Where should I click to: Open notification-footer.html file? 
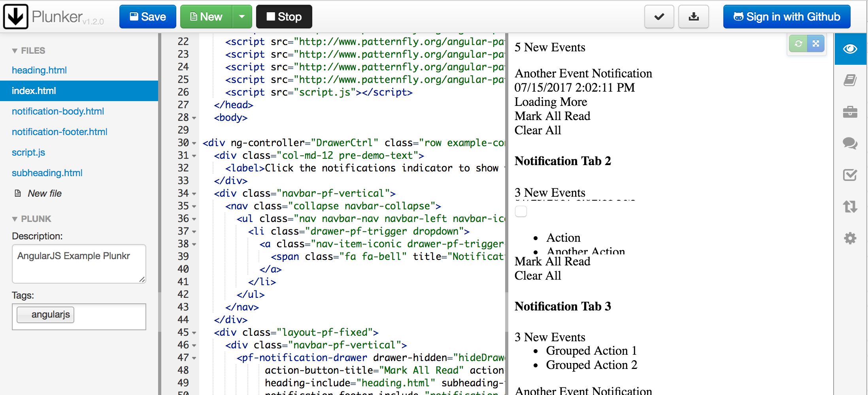60,132
